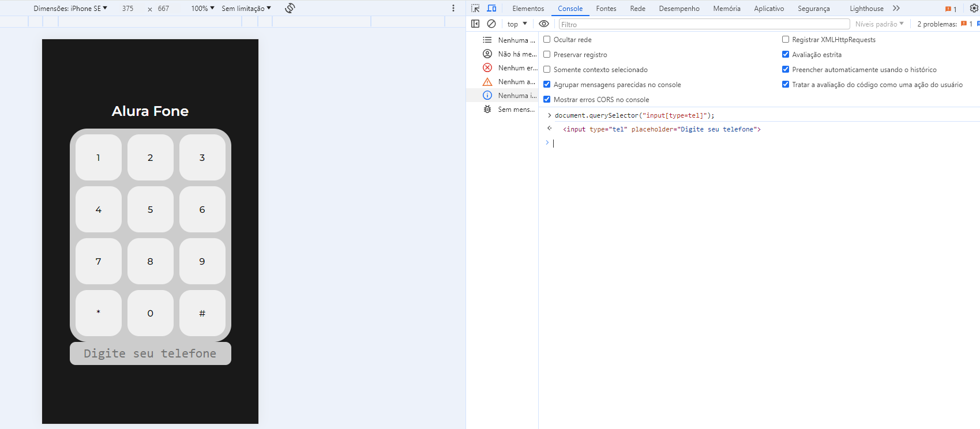Screen dimensions: 980x429
Task: Click the rotate device icon
Action: point(290,8)
